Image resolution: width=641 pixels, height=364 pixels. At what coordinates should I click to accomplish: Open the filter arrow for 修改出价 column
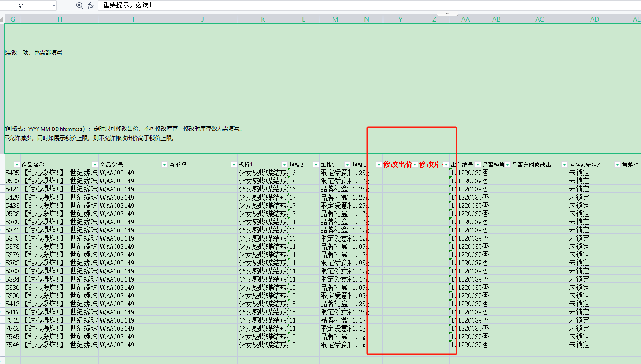point(415,165)
